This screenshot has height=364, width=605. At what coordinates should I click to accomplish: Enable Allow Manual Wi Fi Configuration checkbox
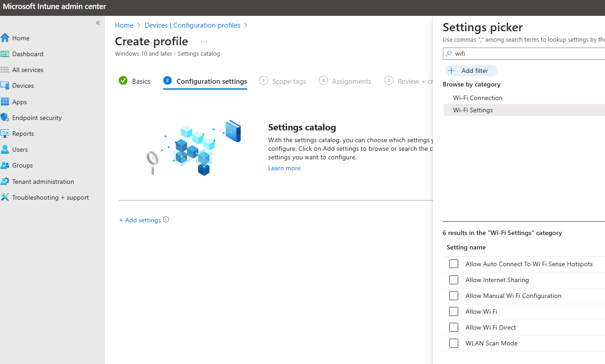(454, 296)
